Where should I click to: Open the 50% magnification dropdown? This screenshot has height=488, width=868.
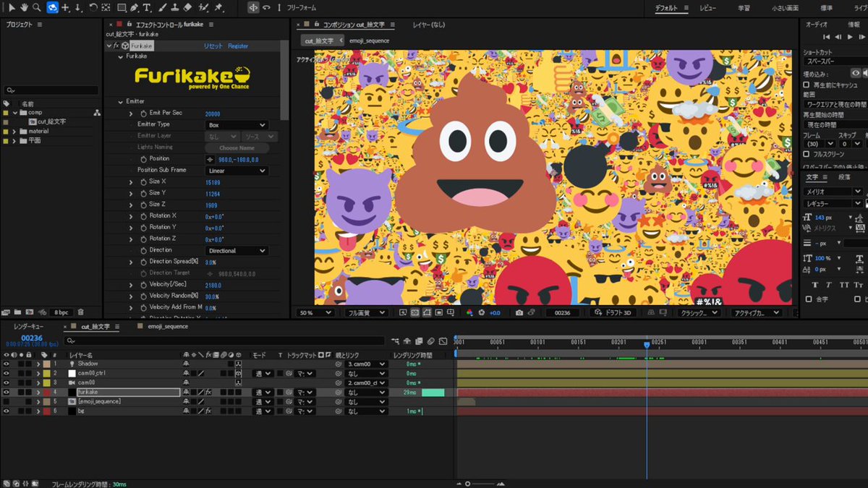coord(315,312)
